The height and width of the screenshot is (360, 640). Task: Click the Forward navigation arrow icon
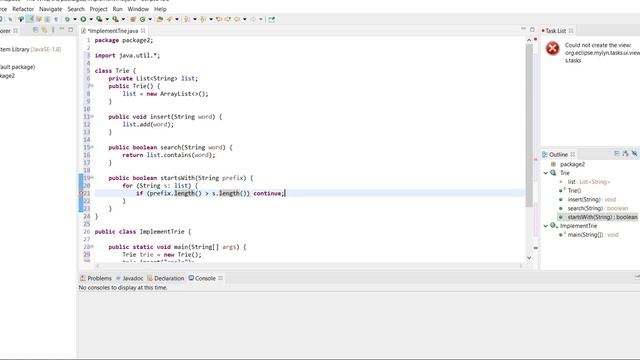tap(253, 19)
